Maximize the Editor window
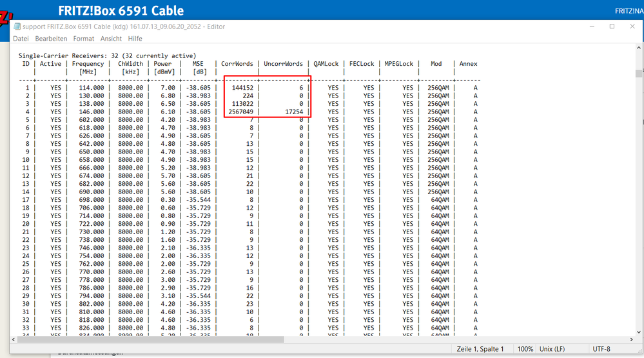This screenshot has height=358, width=644. 612,26
